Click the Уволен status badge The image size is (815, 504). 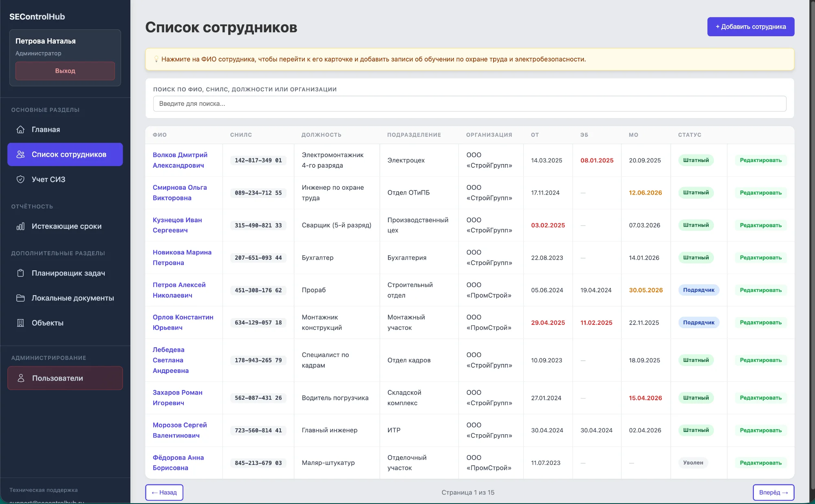[693, 463]
